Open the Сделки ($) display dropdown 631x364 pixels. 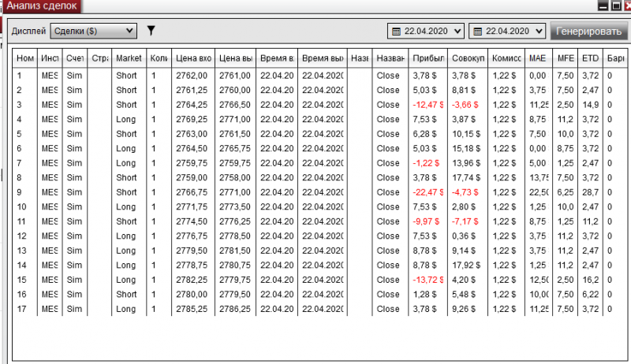coord(93,31)
